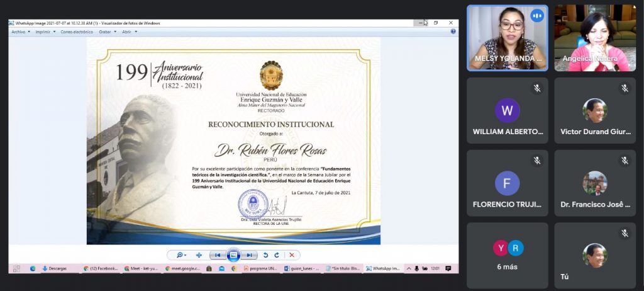Delete the photo with the red X
Screen dimensions: 644x291
coord(292,255)
